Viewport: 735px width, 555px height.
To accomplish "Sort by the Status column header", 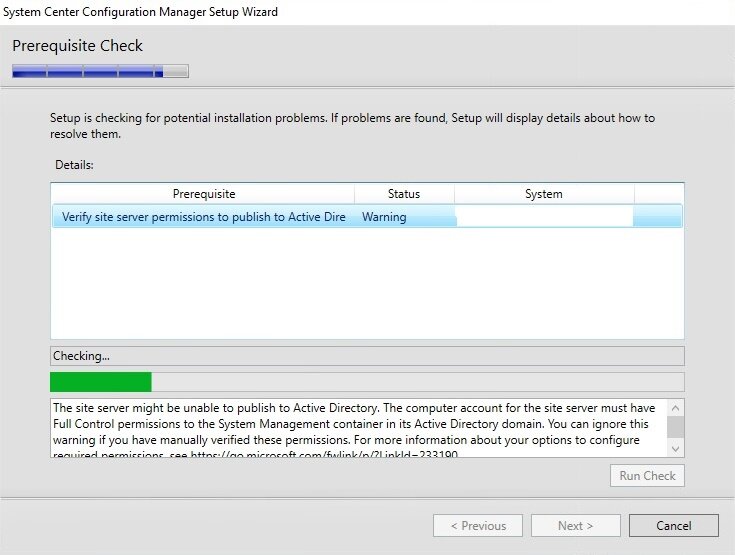I will tap(404, 194).
